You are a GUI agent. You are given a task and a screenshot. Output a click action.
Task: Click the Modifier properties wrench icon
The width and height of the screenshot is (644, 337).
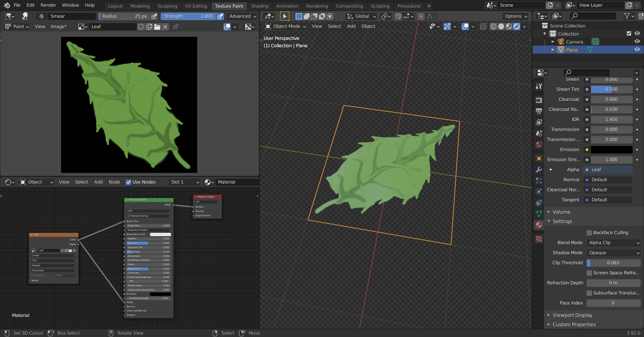539,170
